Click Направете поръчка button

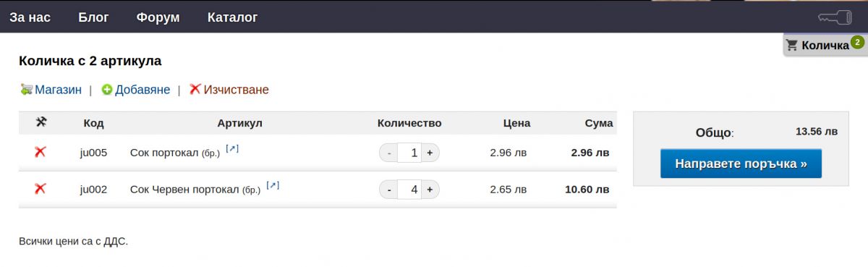point(741,164)
